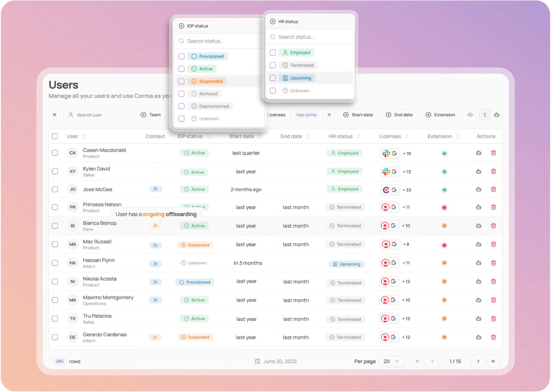Add the Extension filter

pyautogui.click(x=440, y=115)
